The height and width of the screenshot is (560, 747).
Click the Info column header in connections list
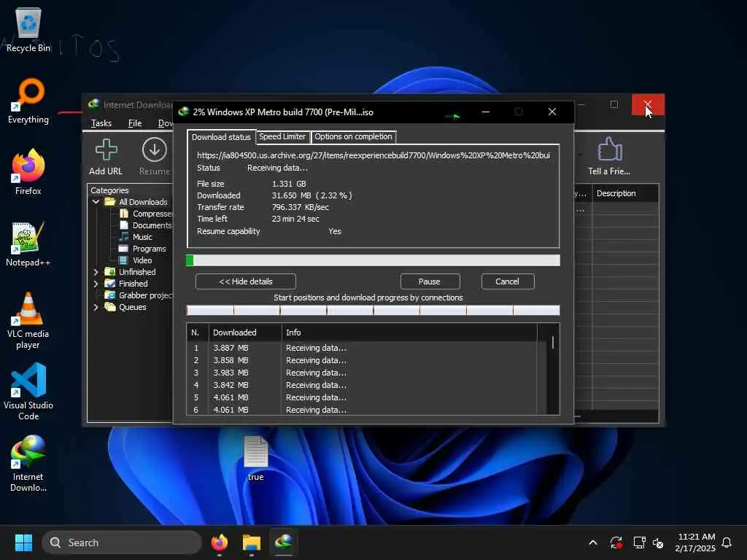(409, 332)
